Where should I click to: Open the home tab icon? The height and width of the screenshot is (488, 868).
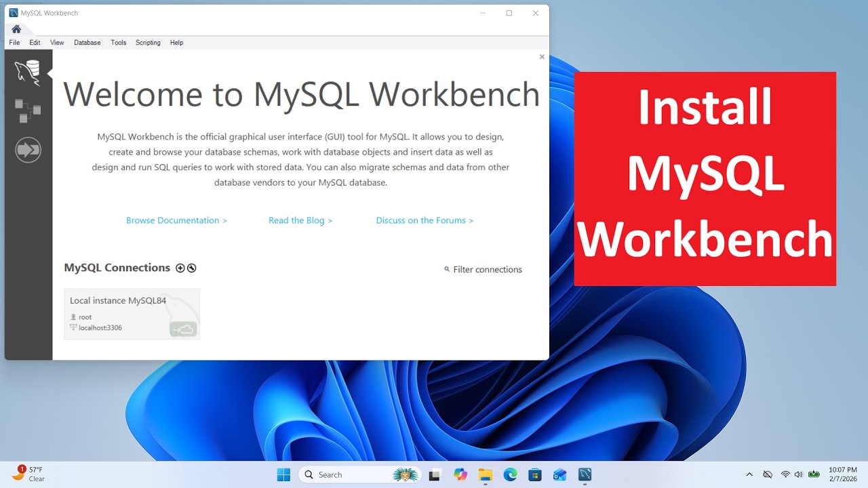[x=16, y=29]
